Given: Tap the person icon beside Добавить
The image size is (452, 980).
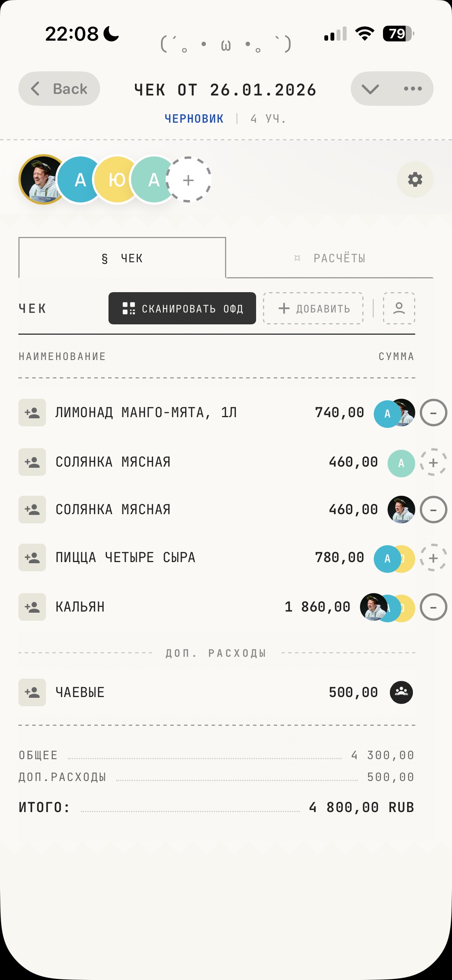Looking at the screenshot, I should (x=399, y=308).
